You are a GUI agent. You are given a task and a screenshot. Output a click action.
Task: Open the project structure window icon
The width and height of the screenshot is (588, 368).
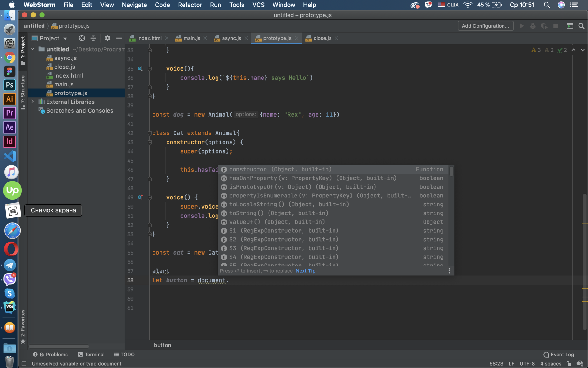(x=570, y=26)
